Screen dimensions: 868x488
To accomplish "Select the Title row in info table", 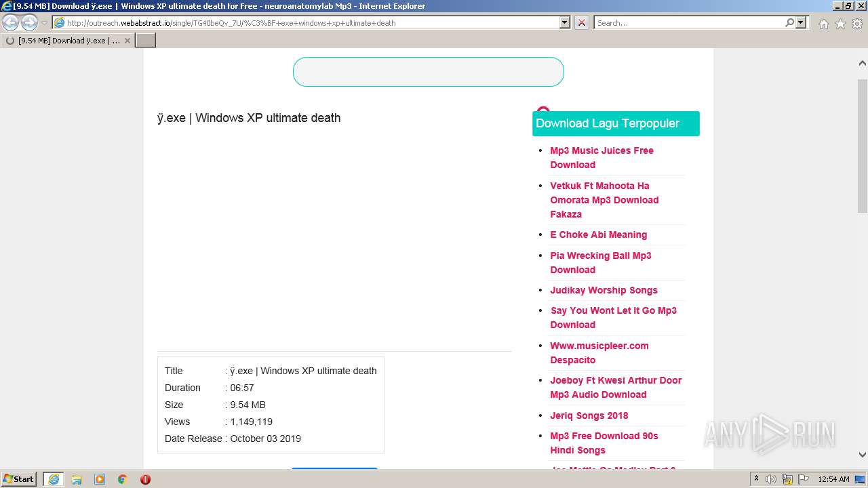I will pos(271,371).
